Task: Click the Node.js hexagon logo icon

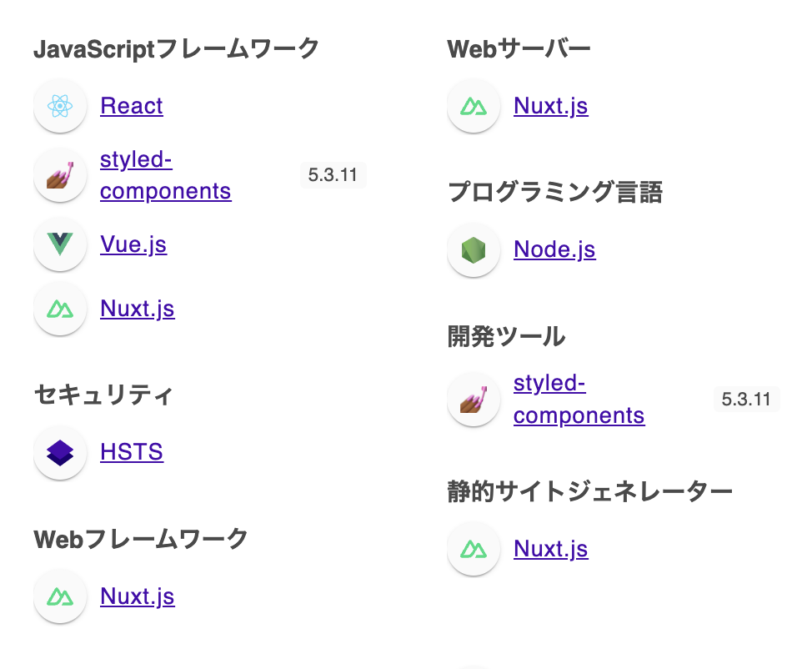Action: (474, 249)
